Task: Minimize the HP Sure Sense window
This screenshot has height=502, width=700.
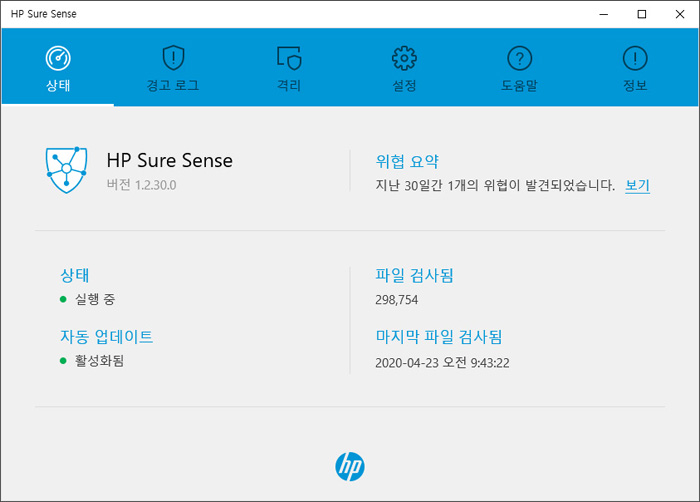Action: (x=604, y=14)
